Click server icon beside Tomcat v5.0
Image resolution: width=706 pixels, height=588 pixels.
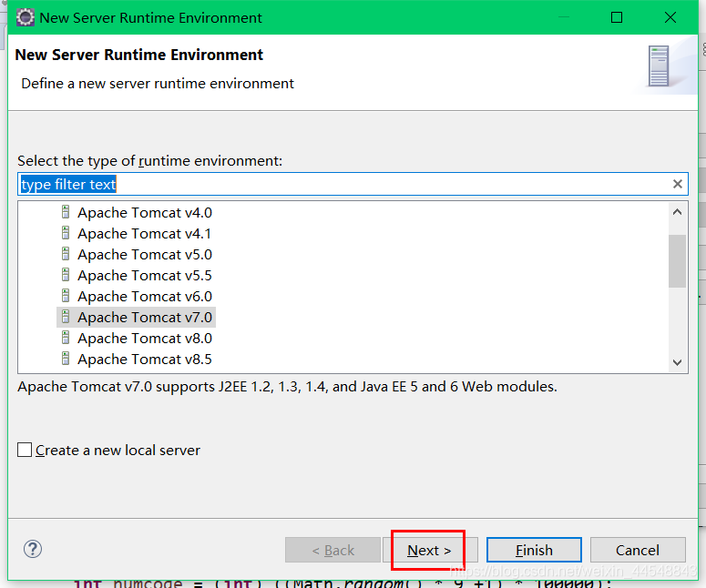point(66,254)
